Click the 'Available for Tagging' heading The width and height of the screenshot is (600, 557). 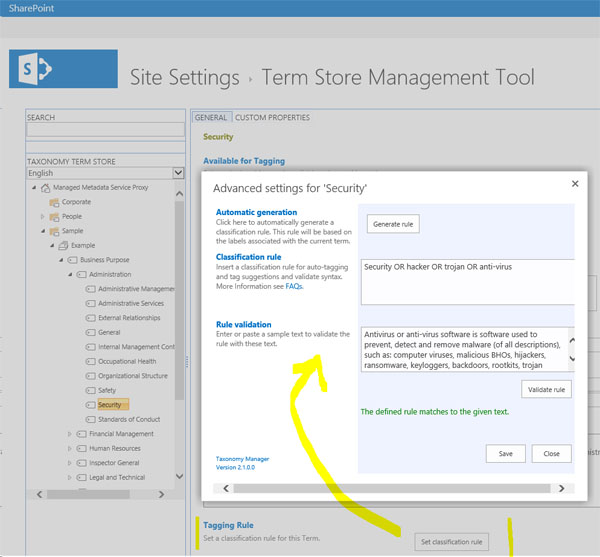click(x=244, y=161)
